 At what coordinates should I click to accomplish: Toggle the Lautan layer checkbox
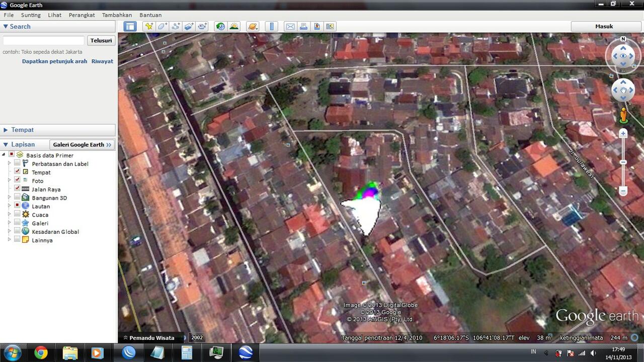click(17, 206)
